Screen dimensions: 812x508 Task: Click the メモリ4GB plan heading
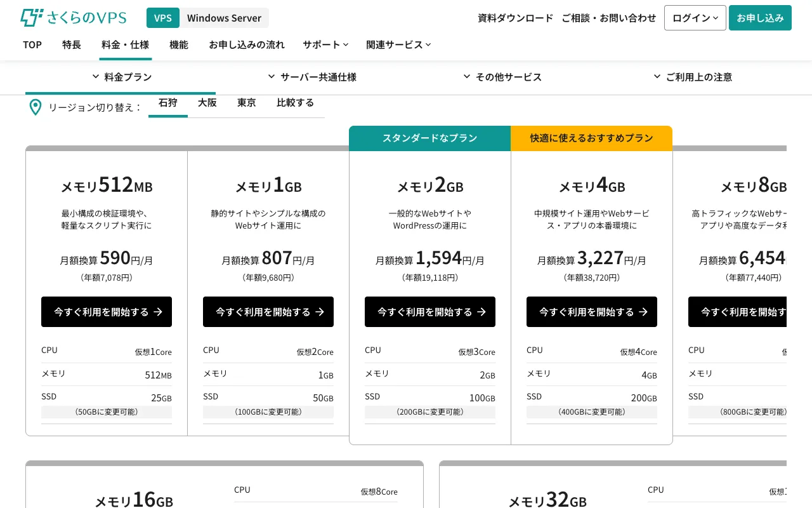coord(592,185)
